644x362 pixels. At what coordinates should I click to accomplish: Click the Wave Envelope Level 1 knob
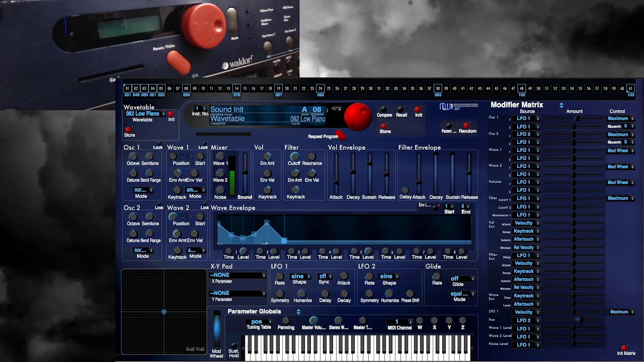point(243,251)
